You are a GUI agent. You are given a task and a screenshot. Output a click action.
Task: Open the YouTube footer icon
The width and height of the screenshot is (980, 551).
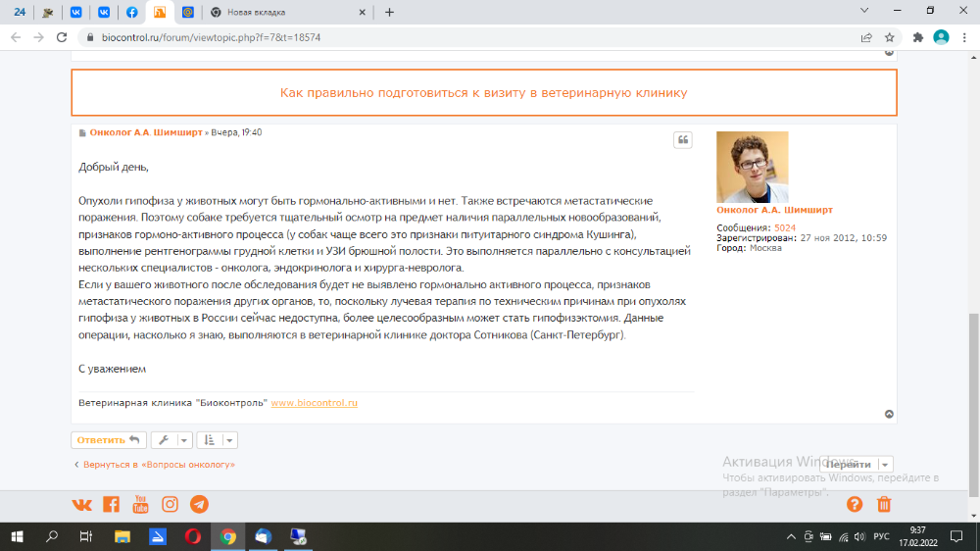point(140,504)
